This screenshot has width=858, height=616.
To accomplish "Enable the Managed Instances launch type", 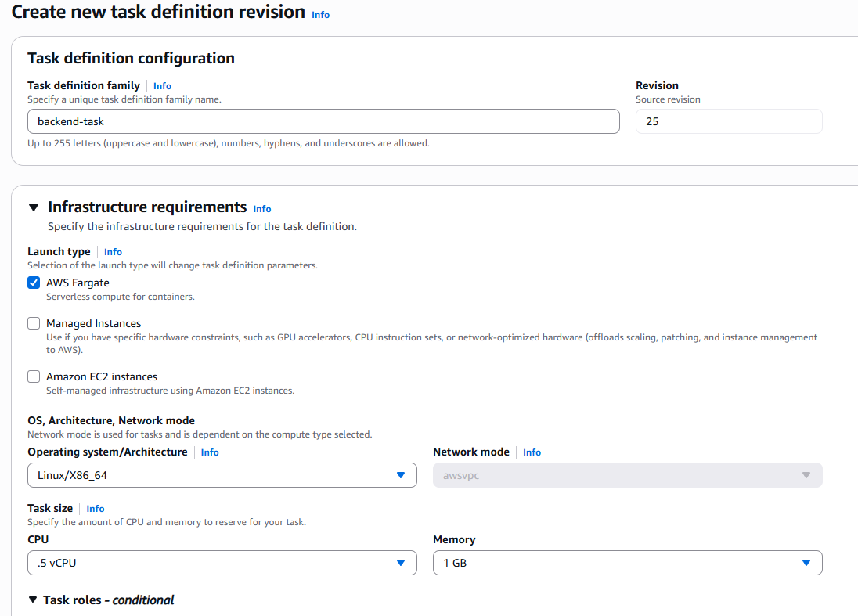I will [33, 323].
